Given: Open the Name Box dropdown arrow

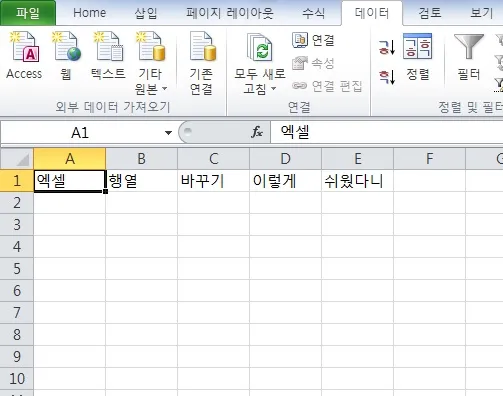Looking at the screenshot, I should (168, 133).
